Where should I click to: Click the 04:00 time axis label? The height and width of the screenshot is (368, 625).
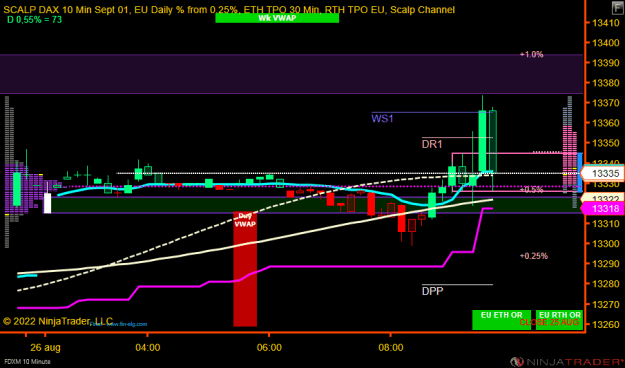[147, 348]
